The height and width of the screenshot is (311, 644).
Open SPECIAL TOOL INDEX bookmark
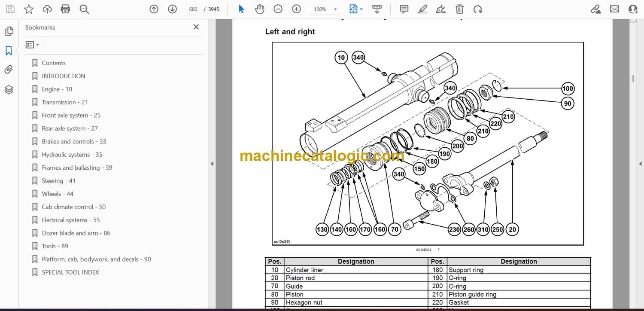pos(70,272)
